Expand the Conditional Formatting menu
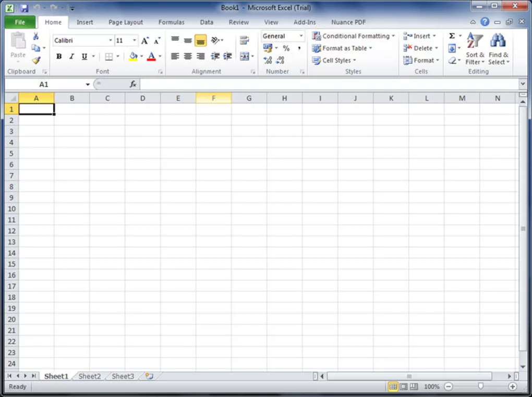This screenshot has height=397, width=532. [354, 36]
